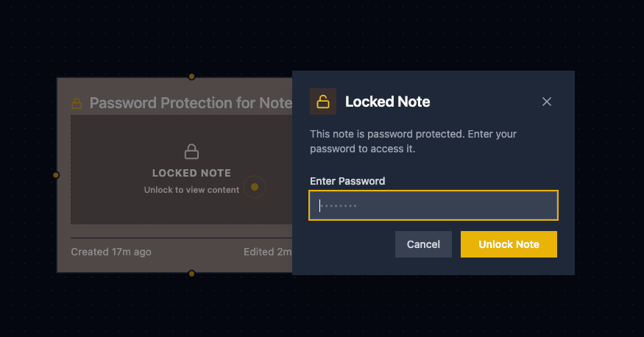Click the Unlock to view content text
Screen dimensions: 644x337
[191, 190]
